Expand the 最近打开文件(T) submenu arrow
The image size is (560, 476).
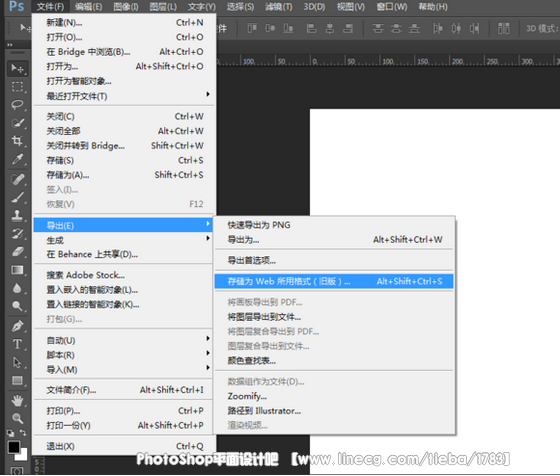(208, 95)
